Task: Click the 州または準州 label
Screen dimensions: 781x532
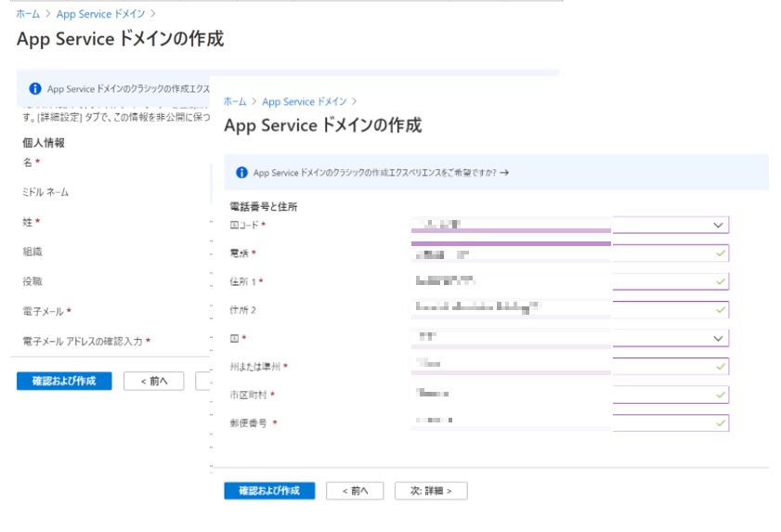Action: click(255, 367)
